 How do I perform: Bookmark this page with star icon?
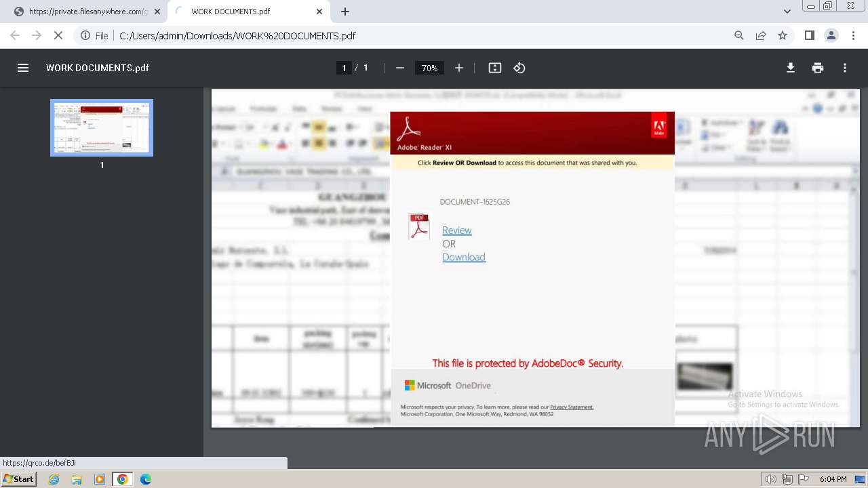(x=783, y=35)
